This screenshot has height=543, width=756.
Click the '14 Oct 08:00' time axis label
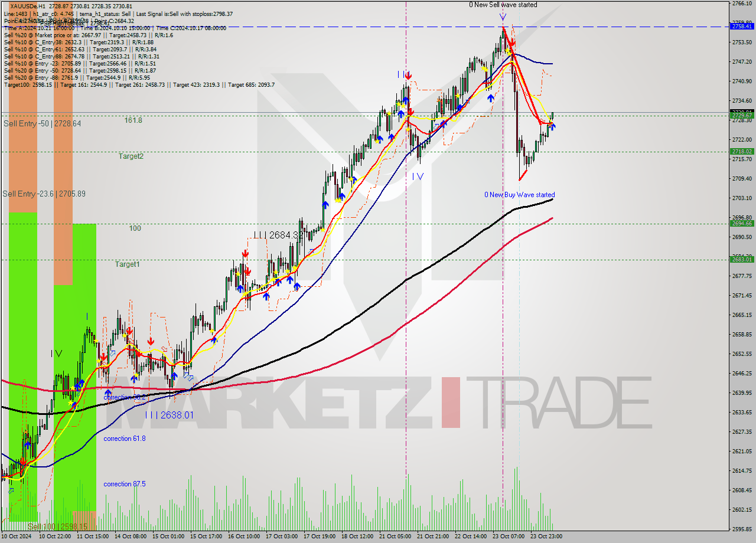[x=131, y=537]
